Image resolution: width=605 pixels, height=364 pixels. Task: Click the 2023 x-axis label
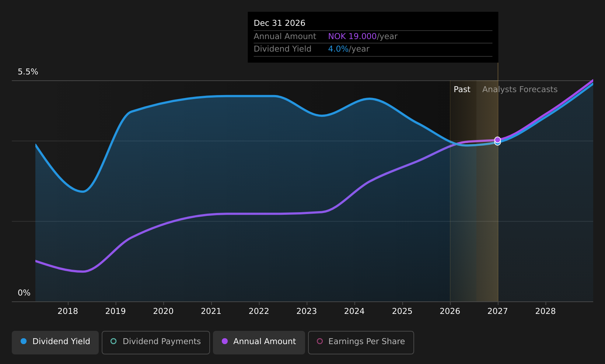pos(307,311)
